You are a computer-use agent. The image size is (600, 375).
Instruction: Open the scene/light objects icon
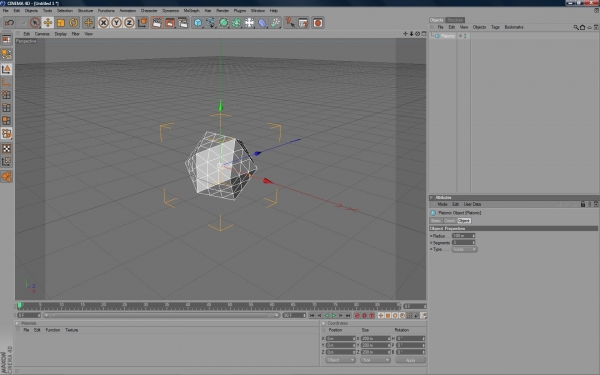[x=249, y=23]
